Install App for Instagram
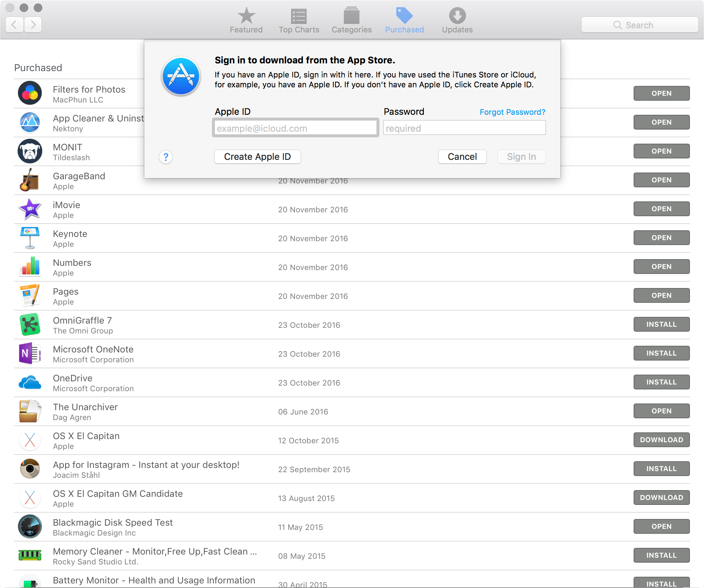This screenshot has height=588, width=704. 661,469
